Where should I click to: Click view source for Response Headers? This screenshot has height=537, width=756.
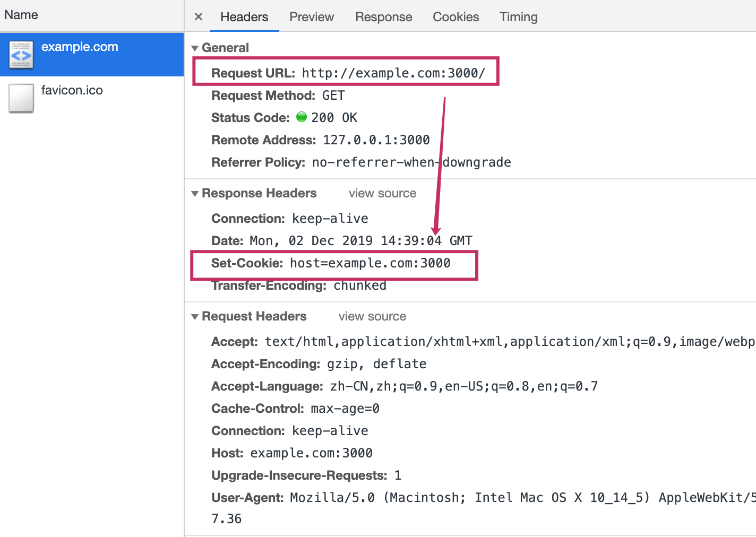382,194
